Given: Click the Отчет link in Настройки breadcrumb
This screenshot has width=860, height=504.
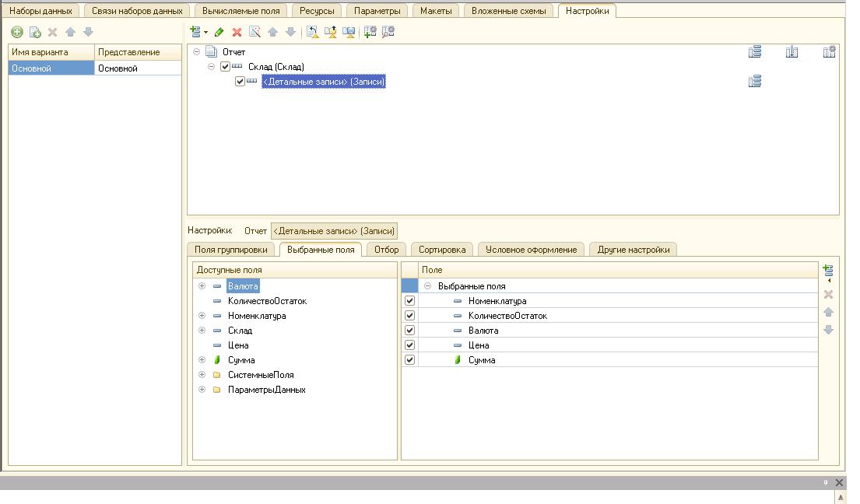Looking at the screenshot, I should pyautogui.click(x=255, y=231).
